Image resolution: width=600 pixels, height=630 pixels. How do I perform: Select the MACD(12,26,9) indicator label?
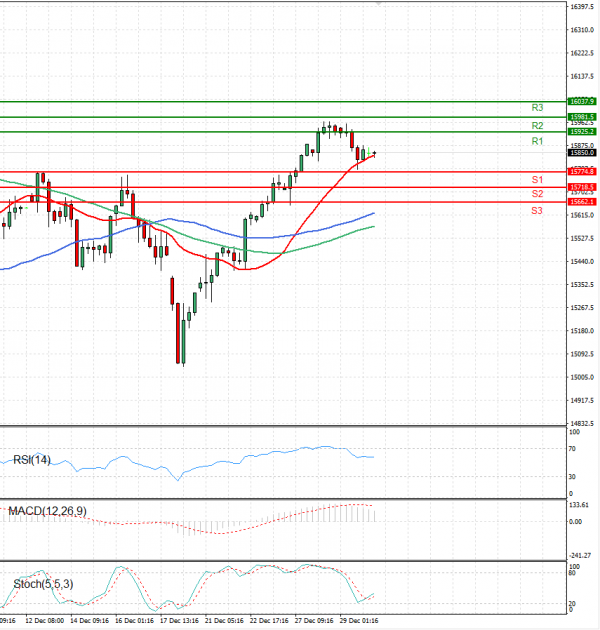(x=46, y=512)
